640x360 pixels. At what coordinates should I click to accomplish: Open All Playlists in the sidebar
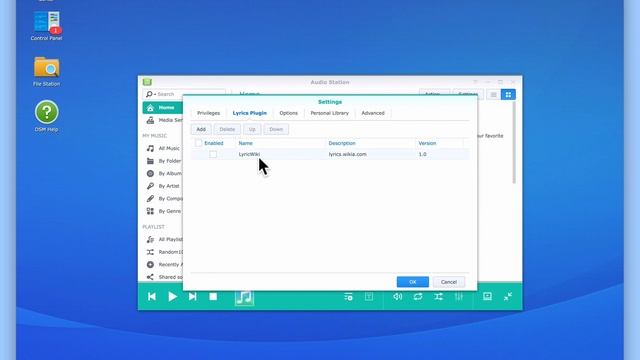[x=162, y=240]
